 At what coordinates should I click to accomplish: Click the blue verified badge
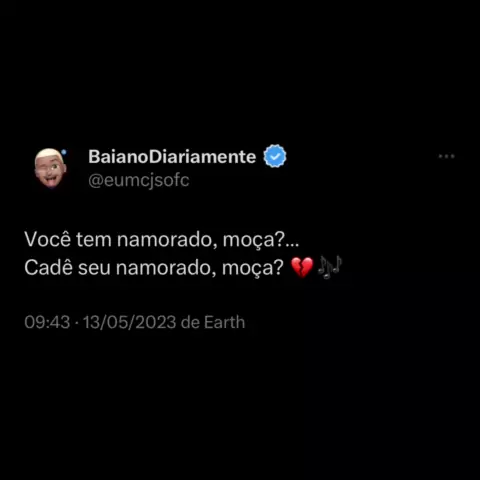275,156
